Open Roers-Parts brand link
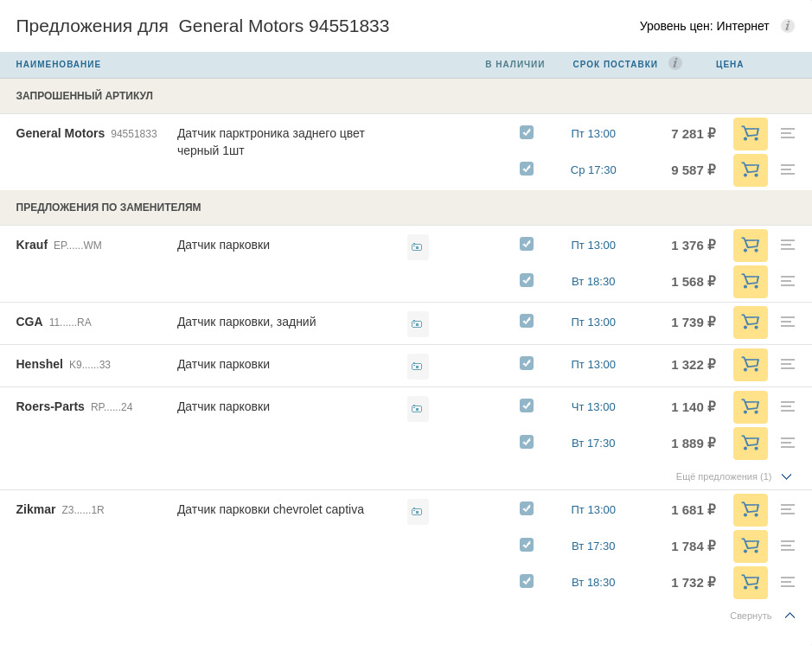Viewport: 812px width, 645px height. point(50,406)
